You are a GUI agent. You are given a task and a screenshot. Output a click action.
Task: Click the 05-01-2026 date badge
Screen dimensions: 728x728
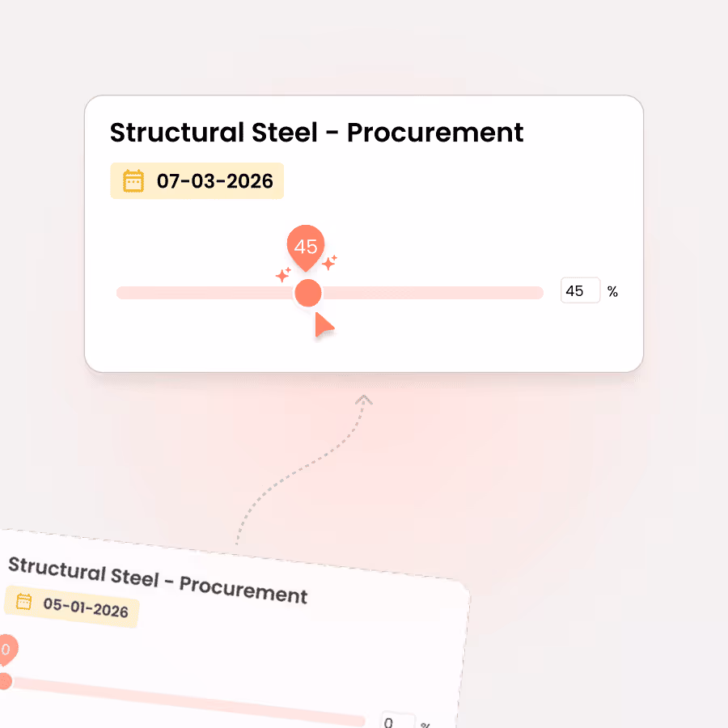pos(73,608)
